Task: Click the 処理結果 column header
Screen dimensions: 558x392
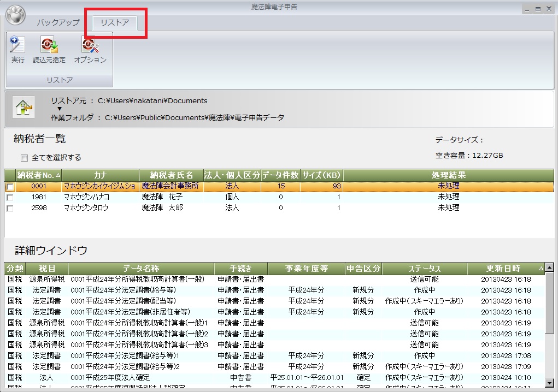Action: point(448,175)
